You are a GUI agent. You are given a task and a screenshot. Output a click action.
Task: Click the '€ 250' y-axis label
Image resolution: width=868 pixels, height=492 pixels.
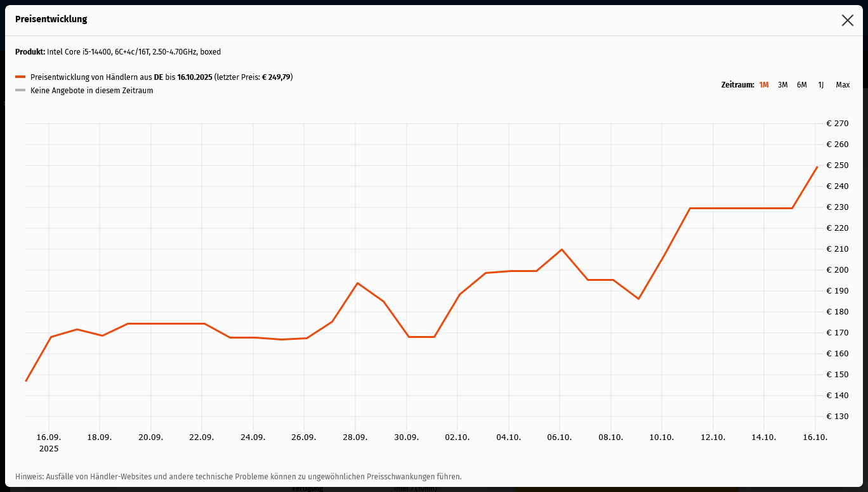[x=838, y=165]
